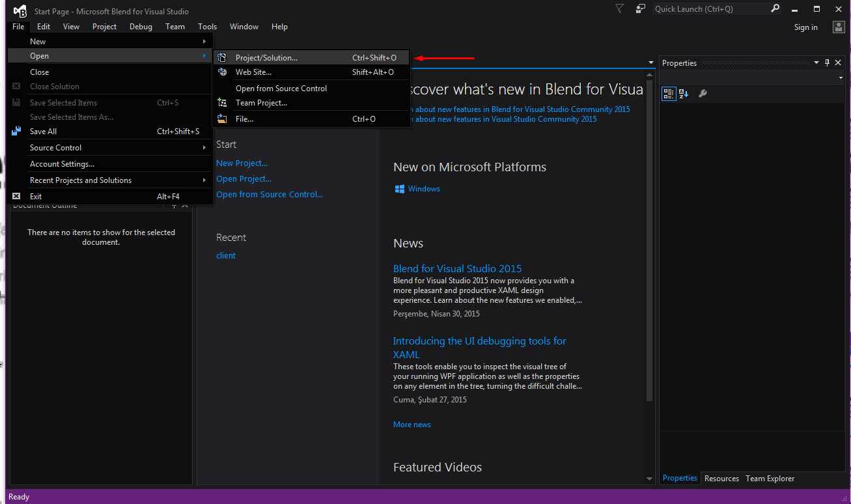The width and height of the screenshot is (851, 504).
Task: Open the Introducing the UI debugging tools article
Action: point(480,348)
